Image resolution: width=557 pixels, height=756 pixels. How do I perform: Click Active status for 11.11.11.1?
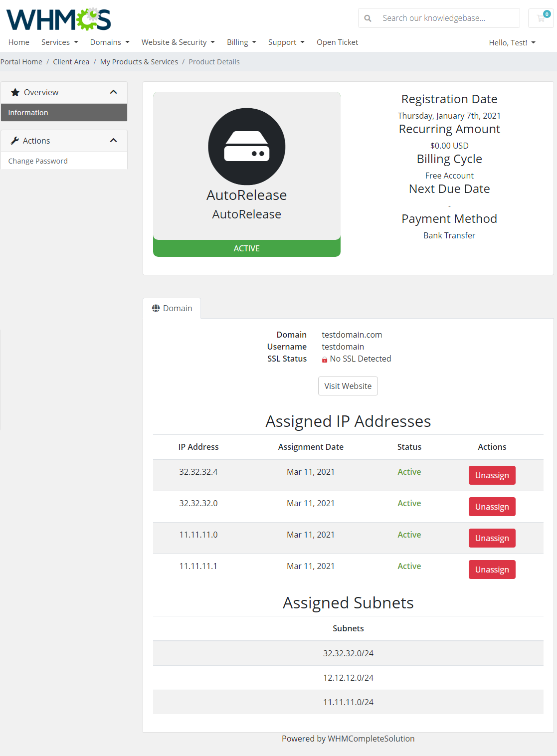409,566
